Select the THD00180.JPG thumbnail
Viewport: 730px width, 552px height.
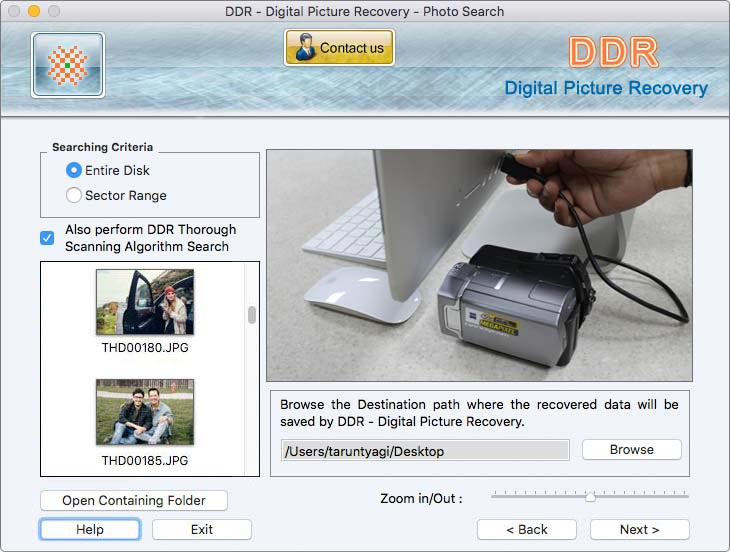[x=145, y=302]
